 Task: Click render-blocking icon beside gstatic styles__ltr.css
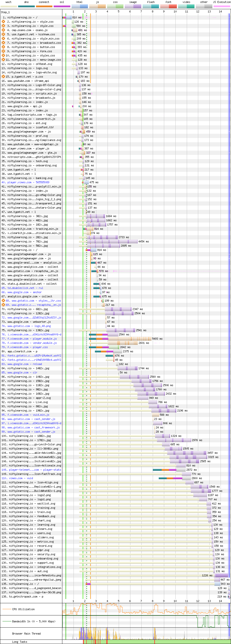(x=3, y=301)
